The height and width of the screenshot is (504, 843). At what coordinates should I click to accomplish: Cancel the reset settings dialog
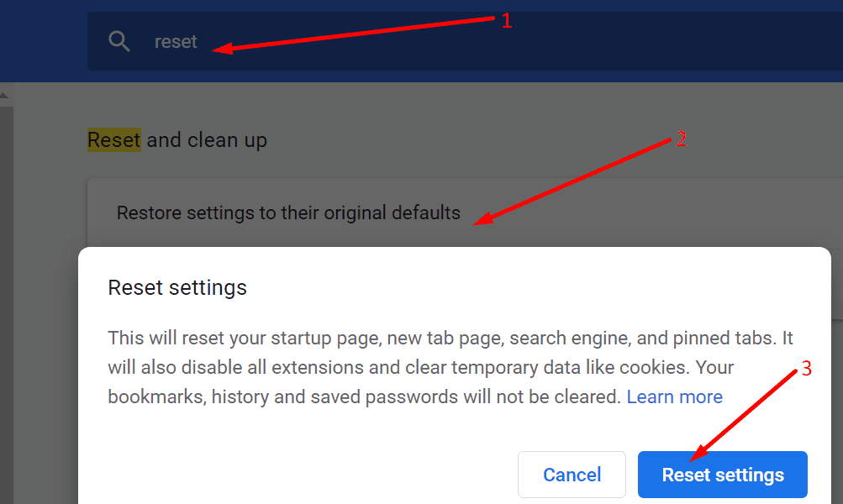[572, 475]
